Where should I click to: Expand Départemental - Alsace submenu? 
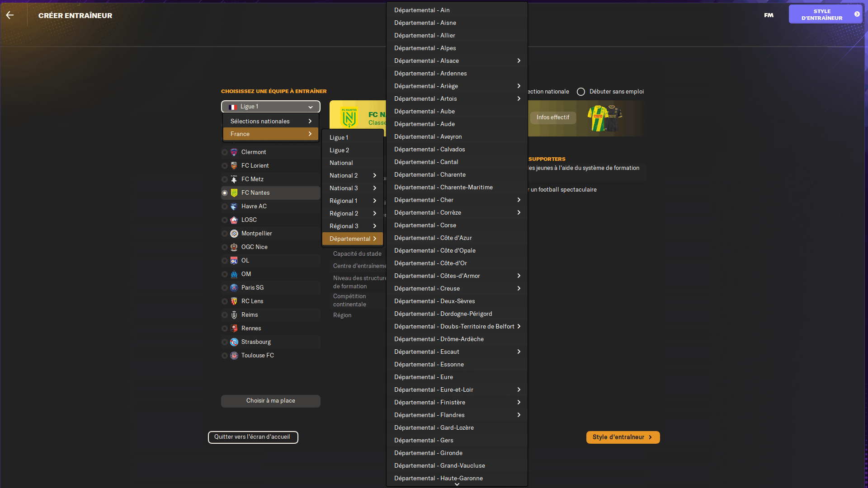point(457,61)
